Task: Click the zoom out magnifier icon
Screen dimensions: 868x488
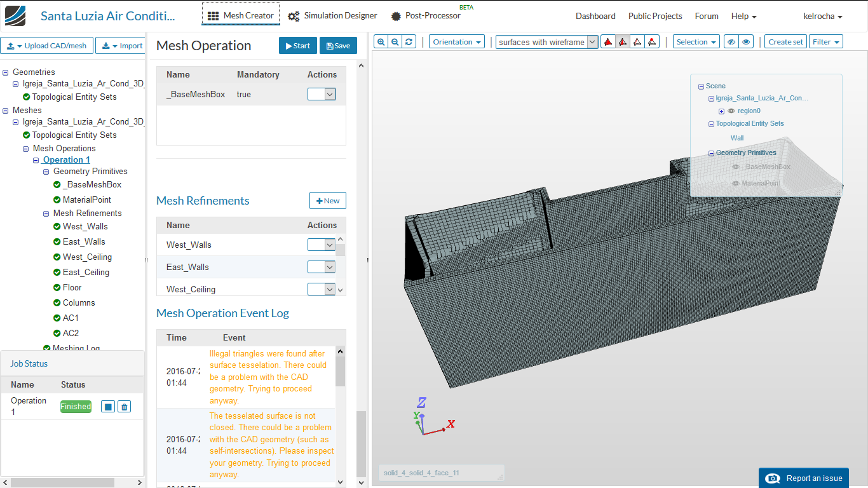Action: pos(395,42)
